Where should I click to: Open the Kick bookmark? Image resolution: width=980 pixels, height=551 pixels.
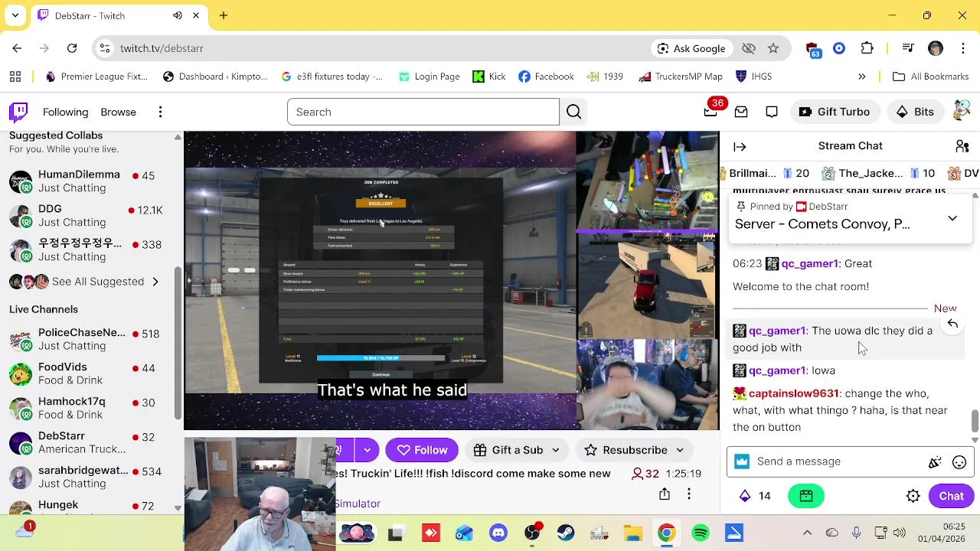click(489, 77)
